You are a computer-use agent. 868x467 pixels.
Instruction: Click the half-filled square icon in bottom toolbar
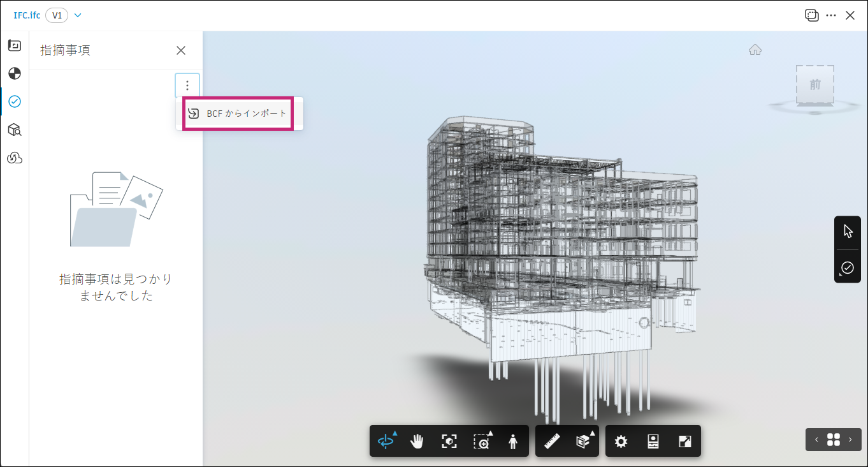[685, 441]
